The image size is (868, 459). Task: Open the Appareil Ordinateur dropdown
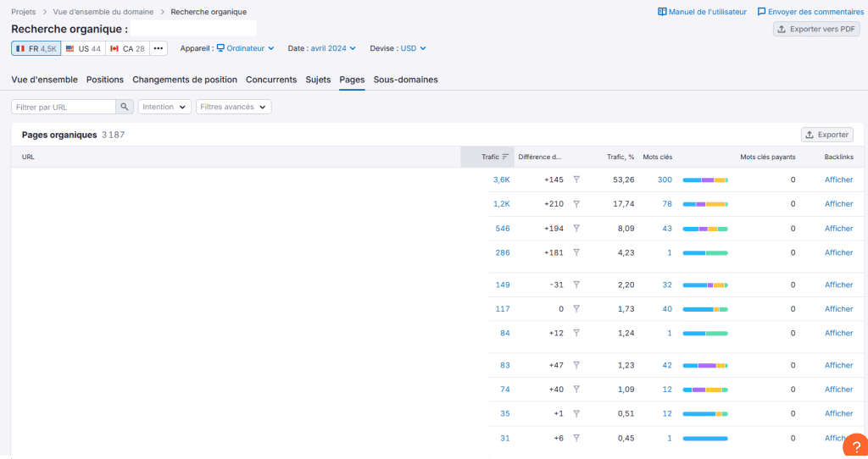click(x=246, y=48)
